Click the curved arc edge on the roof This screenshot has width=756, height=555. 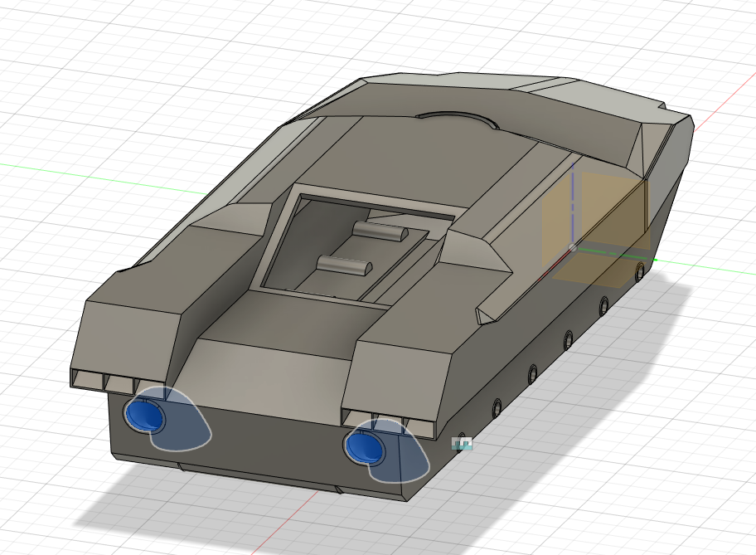(x=456, y=115)
